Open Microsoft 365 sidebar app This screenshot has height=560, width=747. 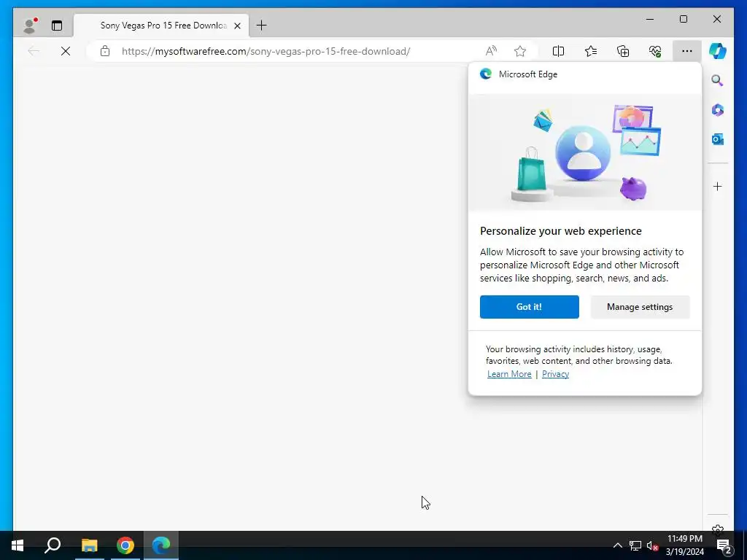718,110
